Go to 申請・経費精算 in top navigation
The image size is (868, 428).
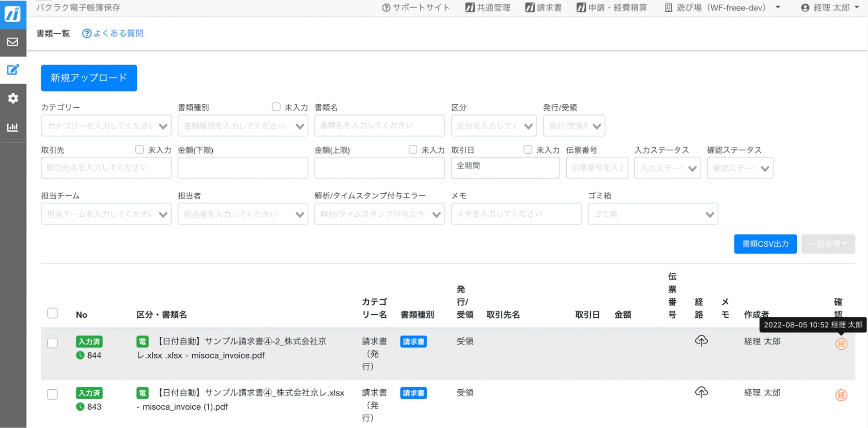[612, 8]
